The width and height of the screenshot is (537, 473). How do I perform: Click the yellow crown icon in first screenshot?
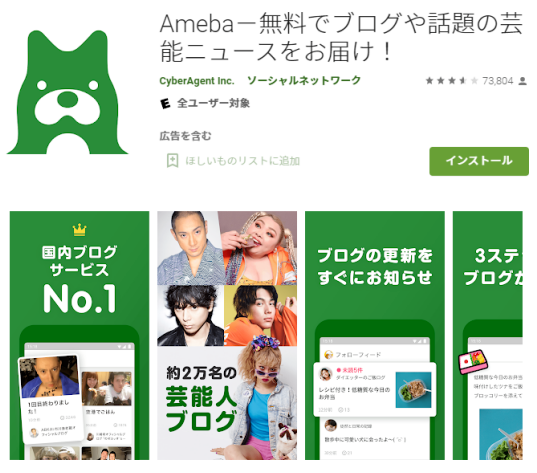pos(79,230)
